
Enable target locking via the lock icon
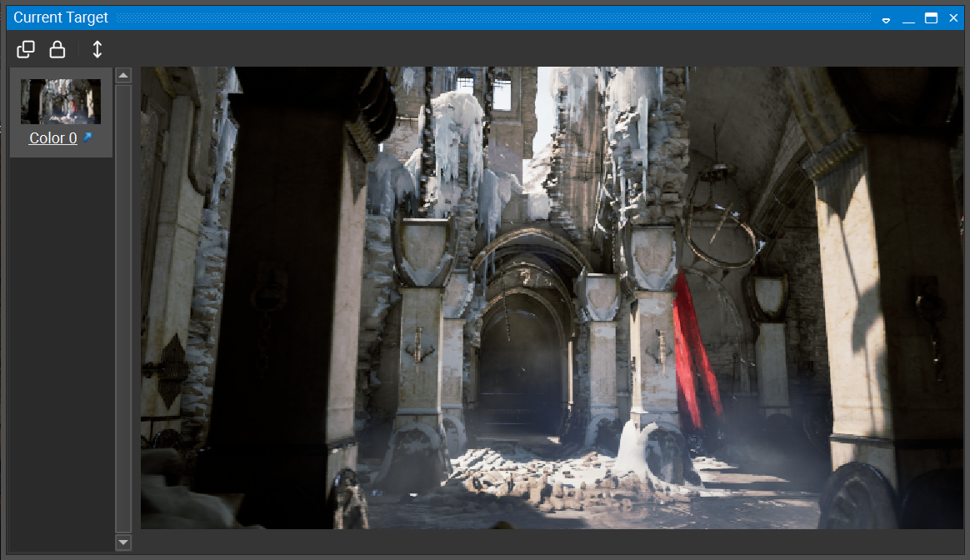click(57, 49)
